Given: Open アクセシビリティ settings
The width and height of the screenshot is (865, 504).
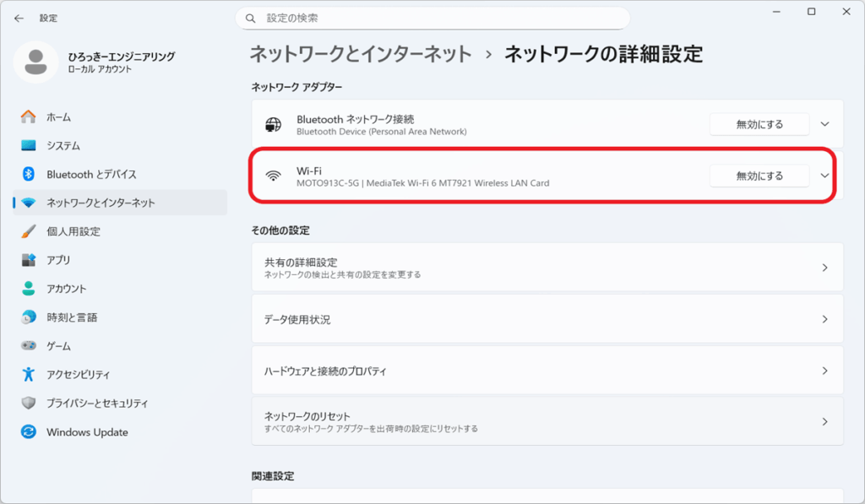Looking at the screenshot, I should (x=120, y=375).
